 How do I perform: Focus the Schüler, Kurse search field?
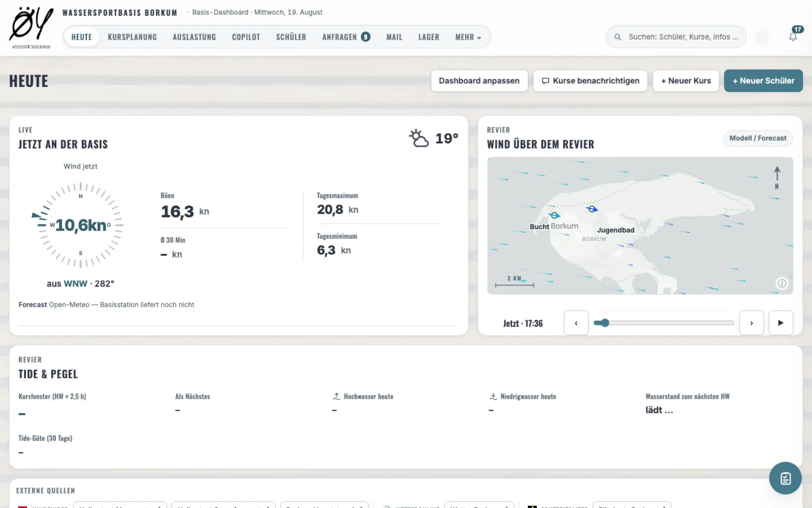(676, 37)
